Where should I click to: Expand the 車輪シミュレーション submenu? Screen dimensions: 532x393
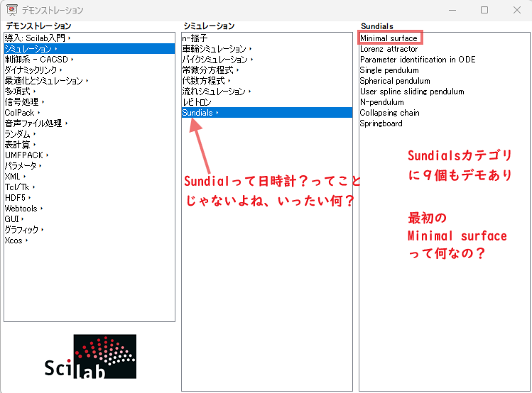[x=267, y=49]
